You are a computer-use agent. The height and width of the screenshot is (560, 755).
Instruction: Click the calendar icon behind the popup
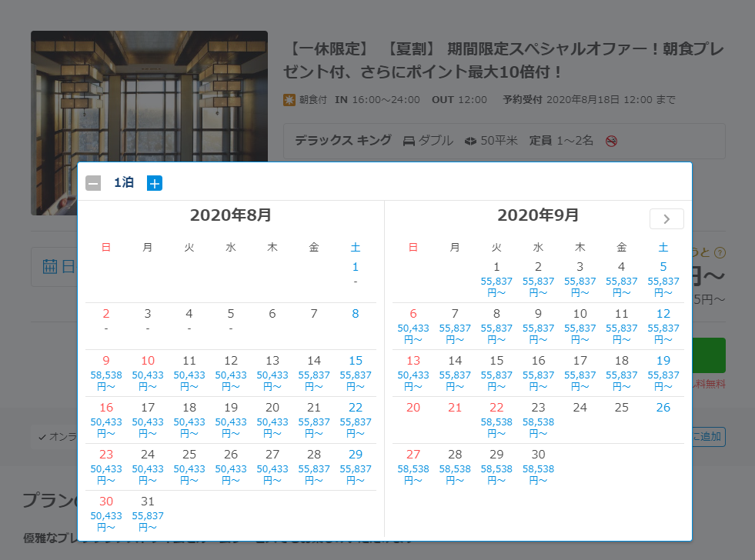[x=51, y=266]
